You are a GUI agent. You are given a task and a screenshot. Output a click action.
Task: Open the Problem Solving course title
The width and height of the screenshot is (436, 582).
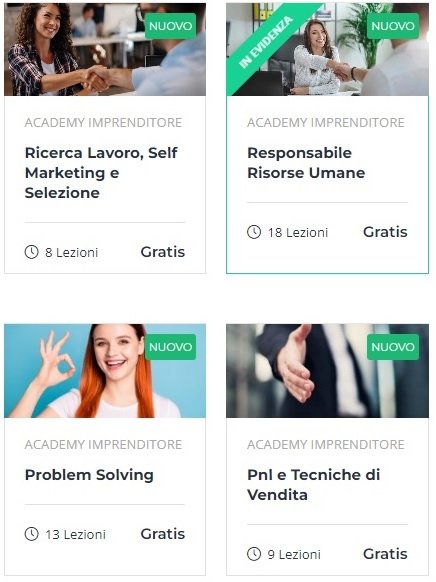point(89,475)
